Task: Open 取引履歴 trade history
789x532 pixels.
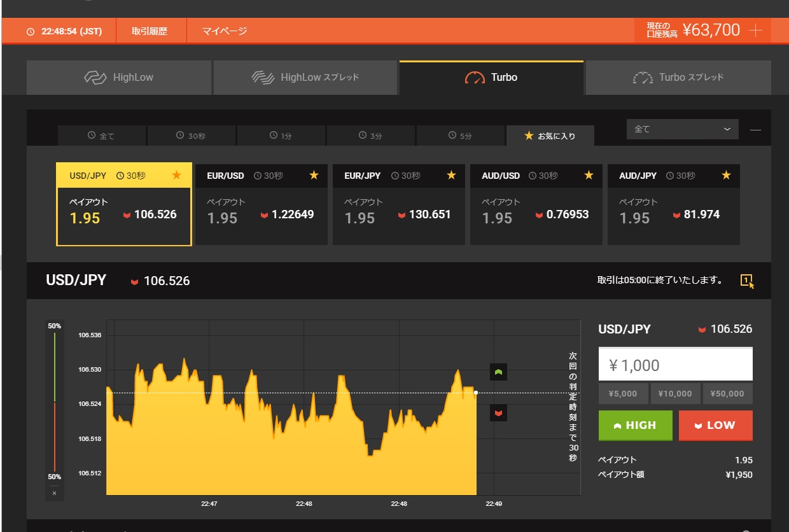Action: [x=150, y=31]
